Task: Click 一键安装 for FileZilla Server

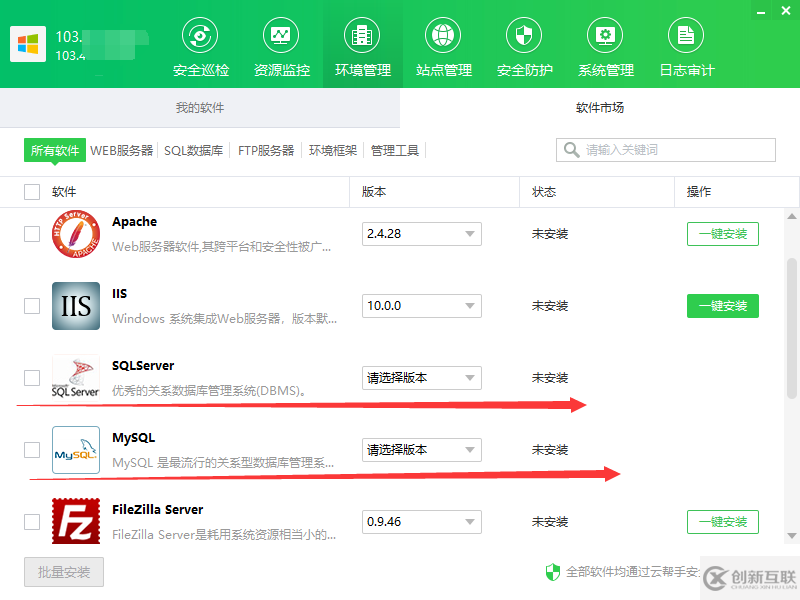Action: click(x=722, y=522)
